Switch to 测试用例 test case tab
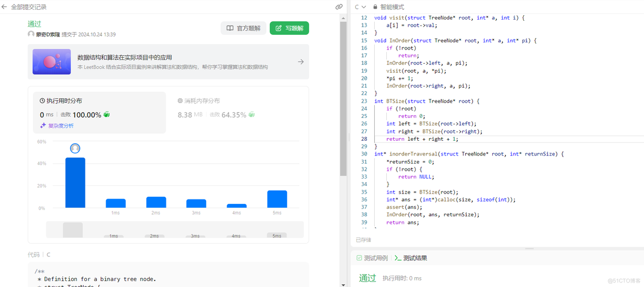Screen dimensions: 644x287 tap(371, 258)
